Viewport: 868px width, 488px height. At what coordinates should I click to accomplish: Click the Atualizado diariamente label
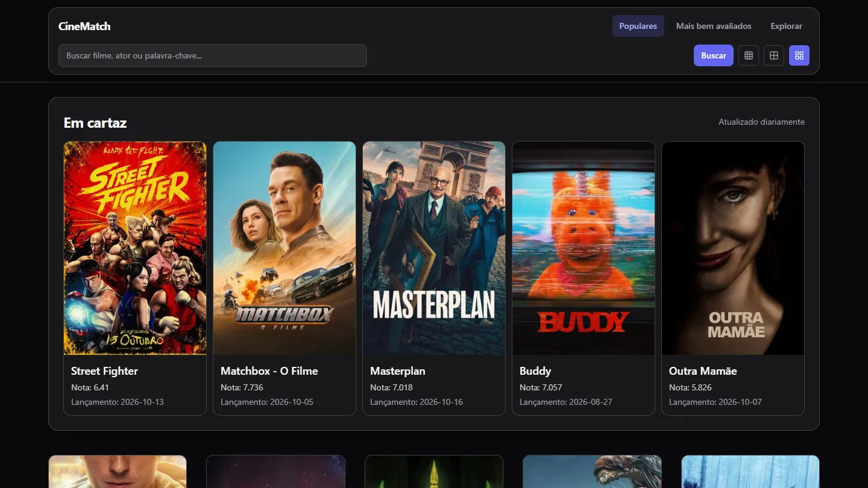(x=761, y=122)
